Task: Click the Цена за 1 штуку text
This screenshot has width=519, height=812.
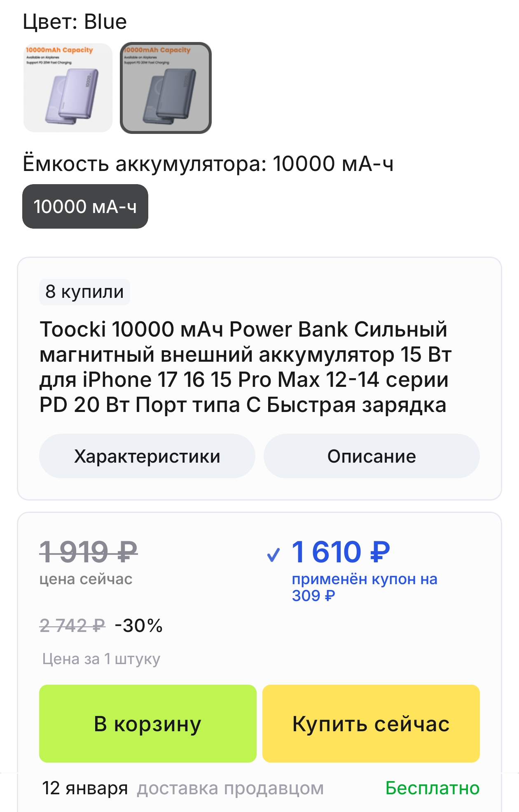Action: tap(101, 659)
